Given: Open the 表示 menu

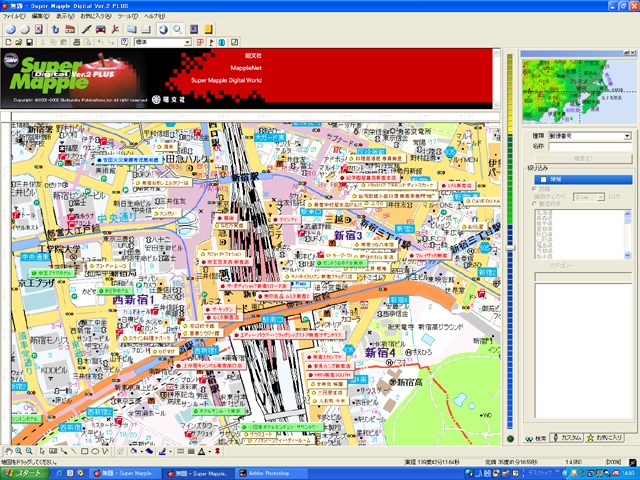Looking at the screenshot, I should [65, 16].
